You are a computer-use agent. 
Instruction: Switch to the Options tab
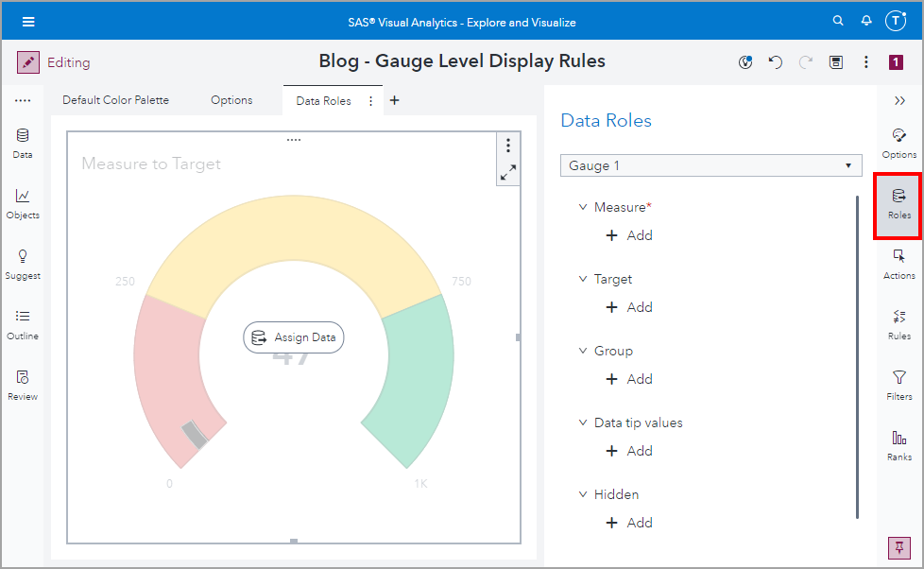[x=231, y=98]
